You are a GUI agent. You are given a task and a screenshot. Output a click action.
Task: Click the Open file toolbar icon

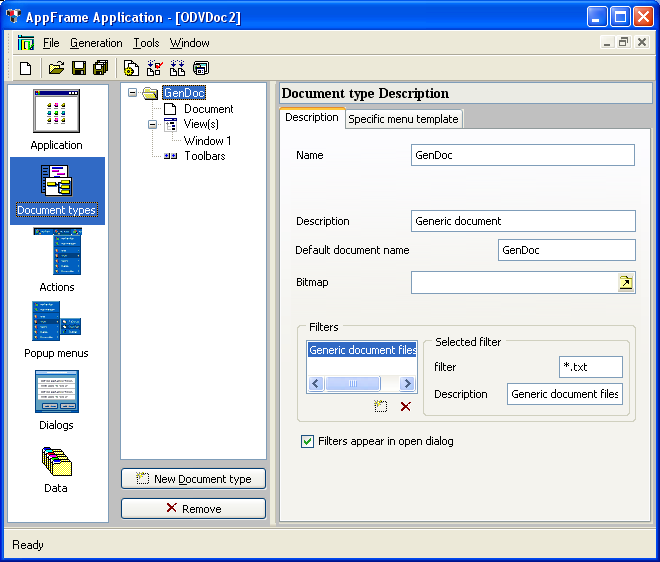tap(56, 68)
